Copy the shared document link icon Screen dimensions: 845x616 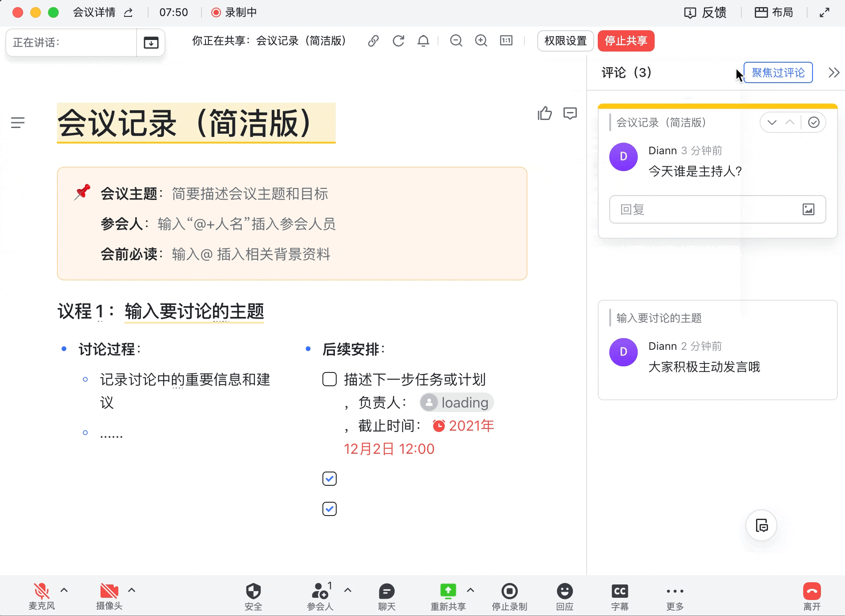[373, 41]
